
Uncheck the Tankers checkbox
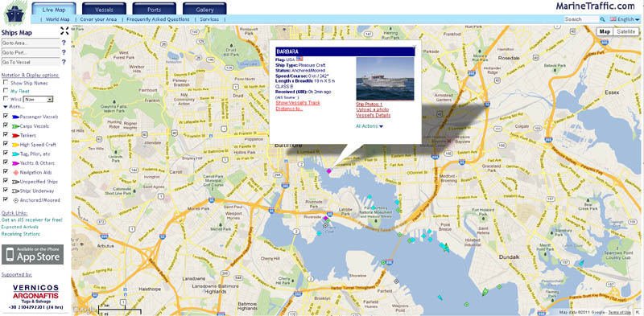point(6,134)
